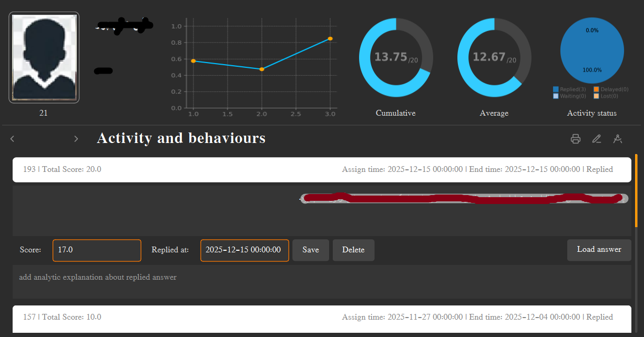Expand activity 157 header row

pyautogui.click(x=322, y=318)
